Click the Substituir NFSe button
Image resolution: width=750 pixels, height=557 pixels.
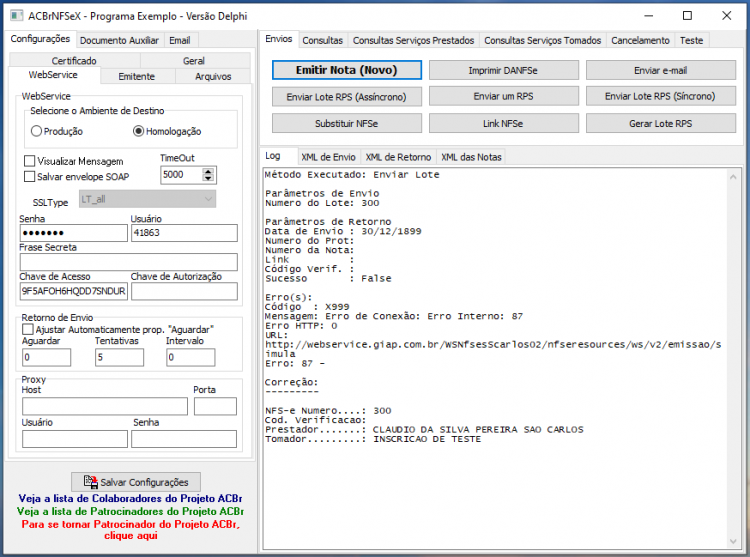tap(347, 123)
